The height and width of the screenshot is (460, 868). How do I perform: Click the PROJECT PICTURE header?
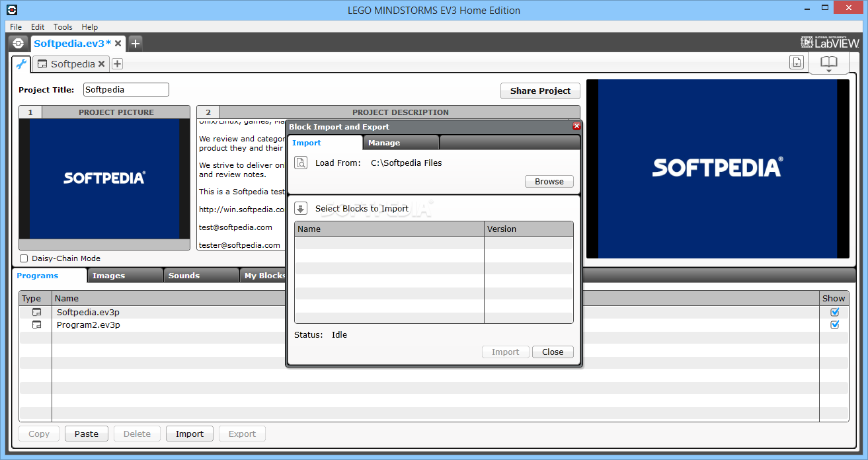116,112
